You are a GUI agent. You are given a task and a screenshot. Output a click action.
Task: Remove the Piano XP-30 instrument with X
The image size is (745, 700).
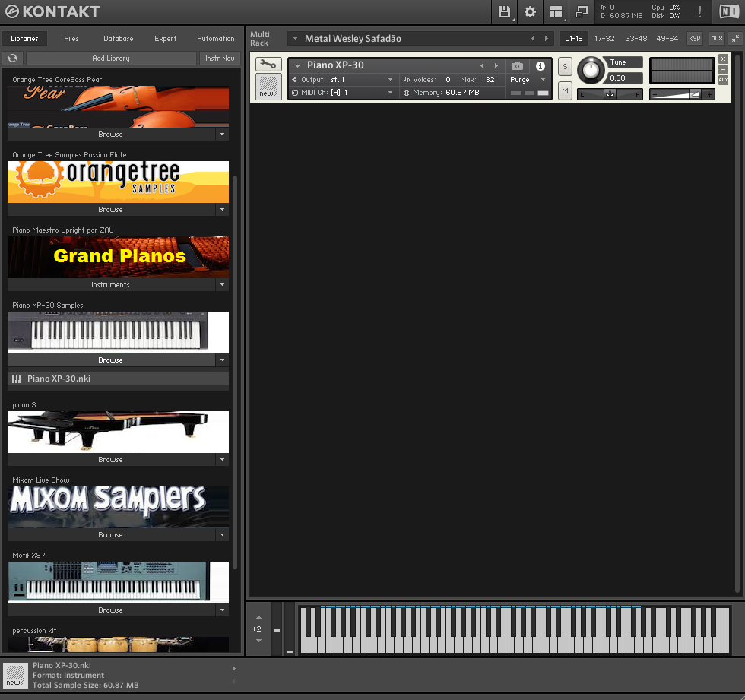723,59
